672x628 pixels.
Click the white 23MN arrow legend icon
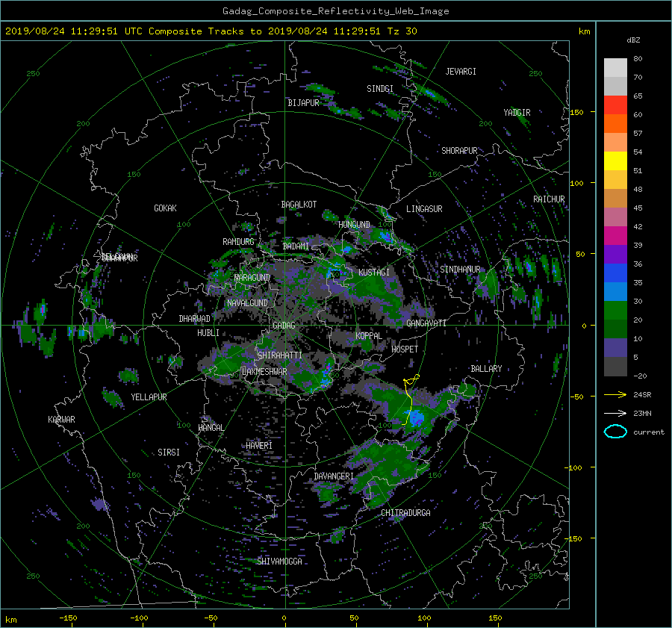click(x=615, y=413)
